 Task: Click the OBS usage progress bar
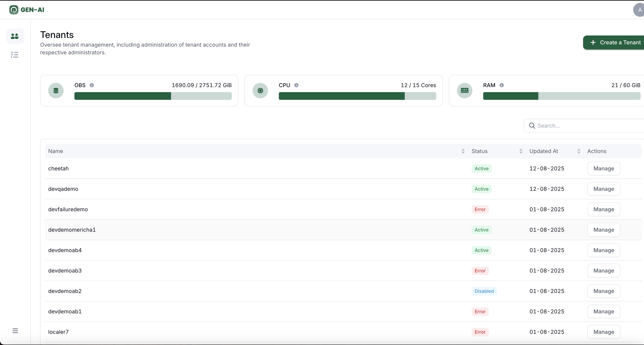coord(153,96)
